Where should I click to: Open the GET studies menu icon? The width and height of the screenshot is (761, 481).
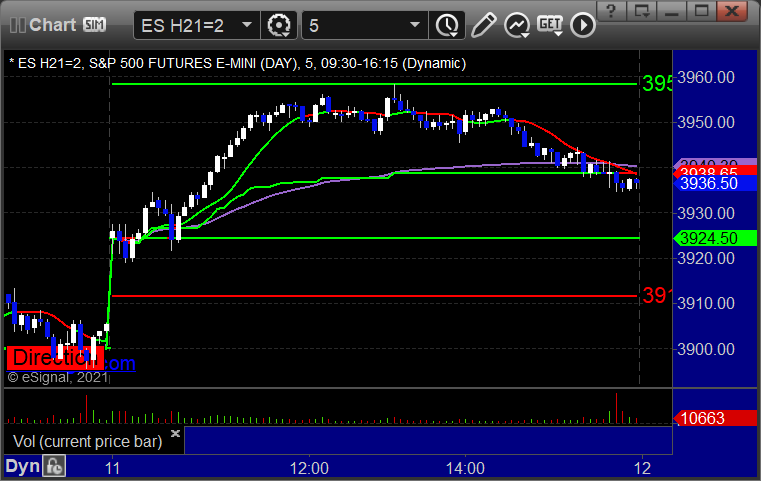pos(550,25)
